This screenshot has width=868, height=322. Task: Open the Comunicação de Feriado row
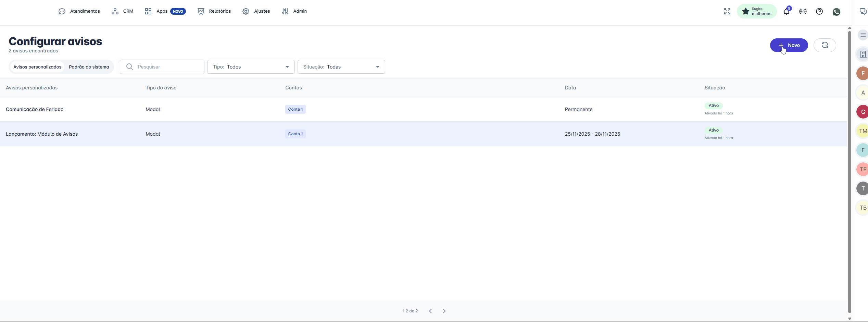point(35,109)
